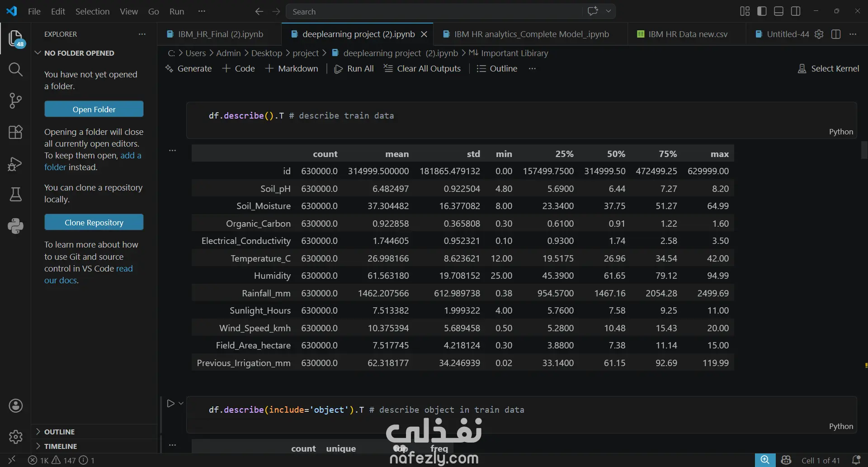Open the chat dropdown arrow in title bar
This screenshot has width=868, height=467.
click(609, 11)
